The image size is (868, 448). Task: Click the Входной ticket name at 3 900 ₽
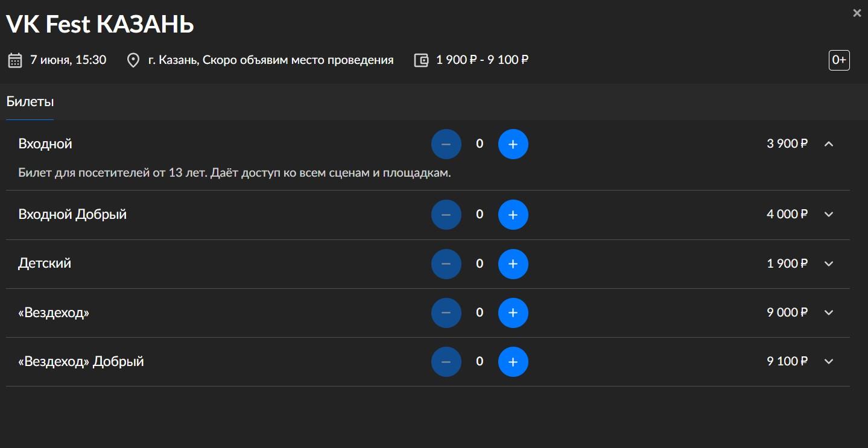[45, 144]
